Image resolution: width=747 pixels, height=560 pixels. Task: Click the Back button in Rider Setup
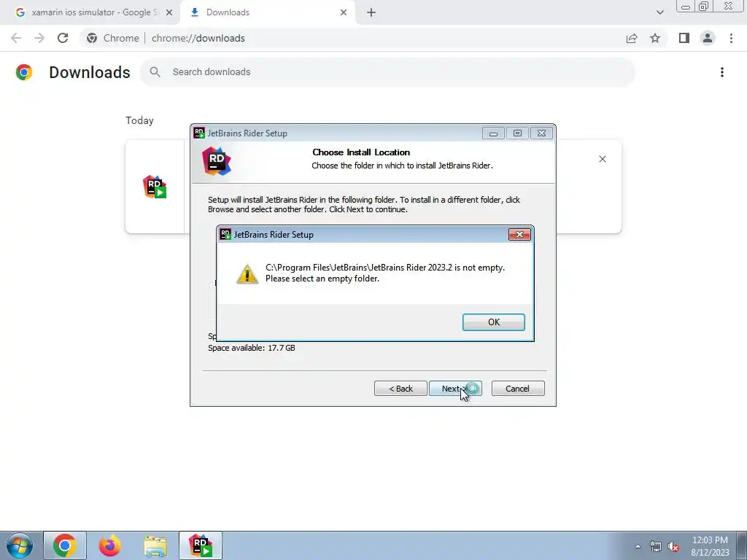[x=400, y=389]
